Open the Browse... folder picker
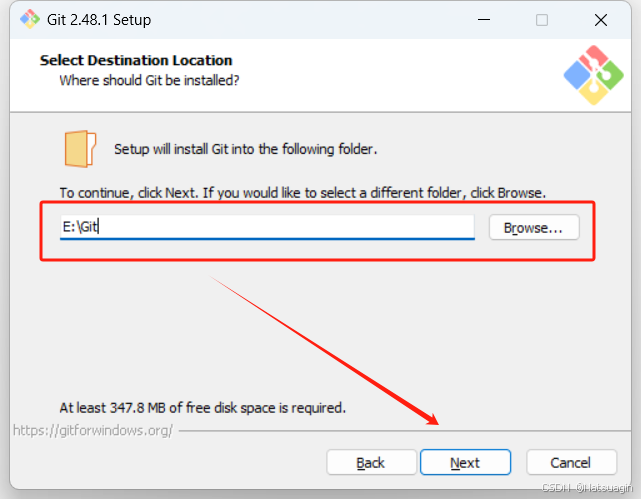Image resolution: width=641 pixels, height=499 pixels. [x=534, y=227]
